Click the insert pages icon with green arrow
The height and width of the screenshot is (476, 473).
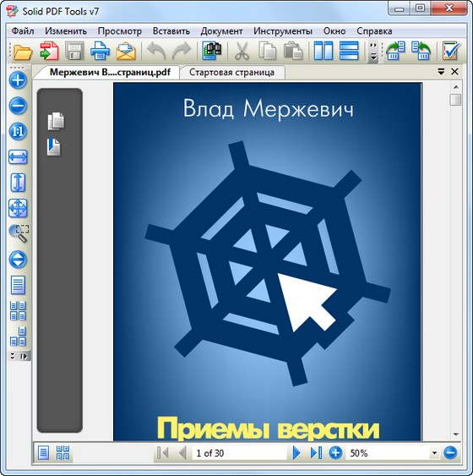(x=395, y=51)
